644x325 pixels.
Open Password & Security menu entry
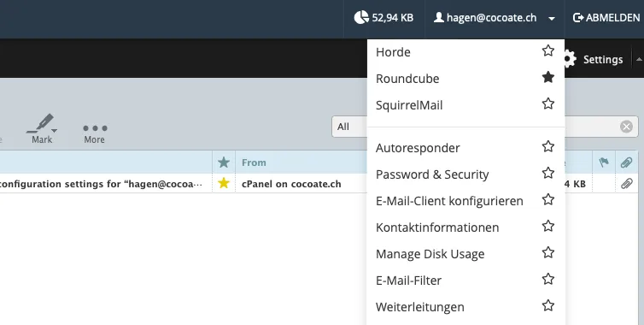pos(432,174)
